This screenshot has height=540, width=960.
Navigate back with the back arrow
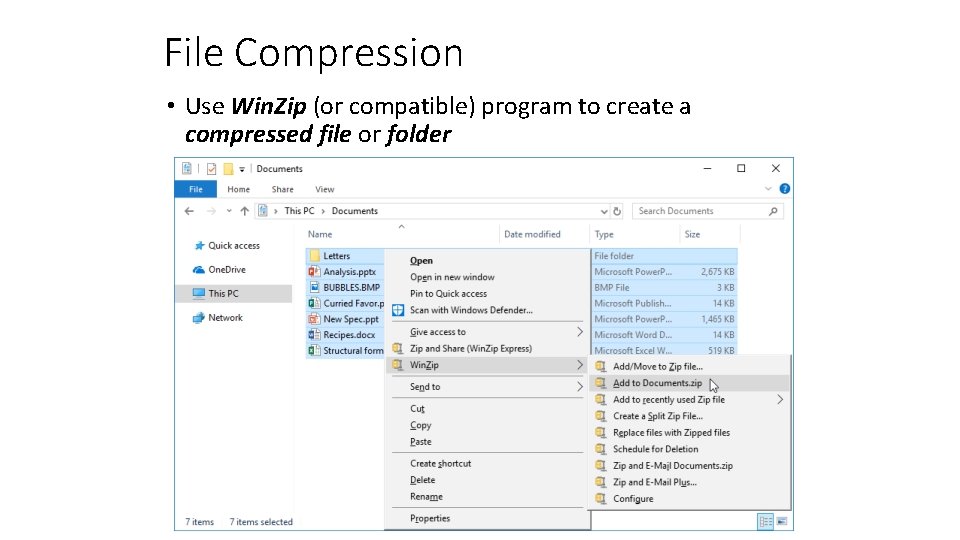[x=189, y=211]
